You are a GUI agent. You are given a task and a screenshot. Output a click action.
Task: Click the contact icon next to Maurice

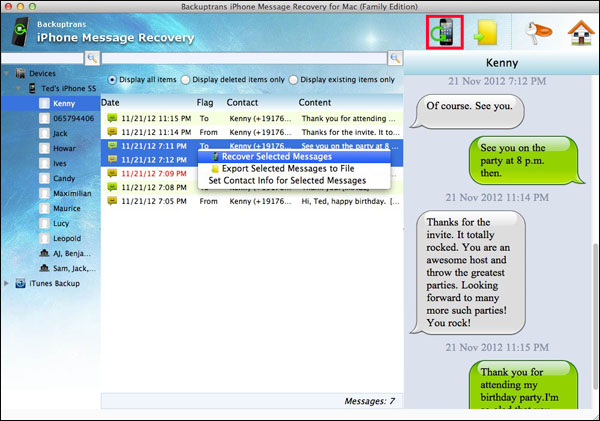[x=44, y=209]
